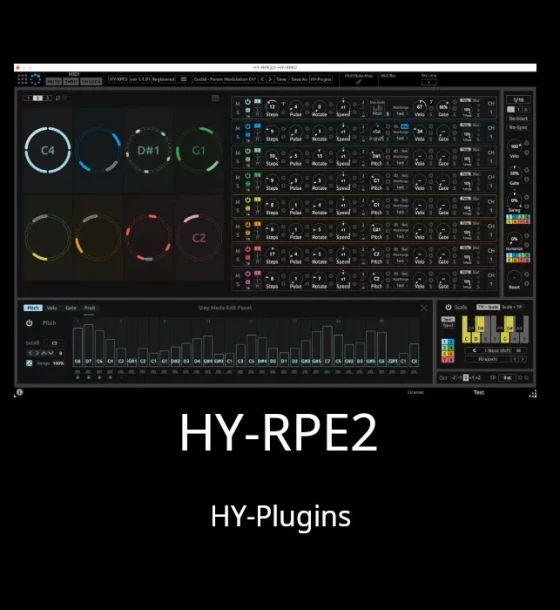Screen dimensions: 560x610
Task: Click the grid layout icon above ring display
Action: click(215, 98)
